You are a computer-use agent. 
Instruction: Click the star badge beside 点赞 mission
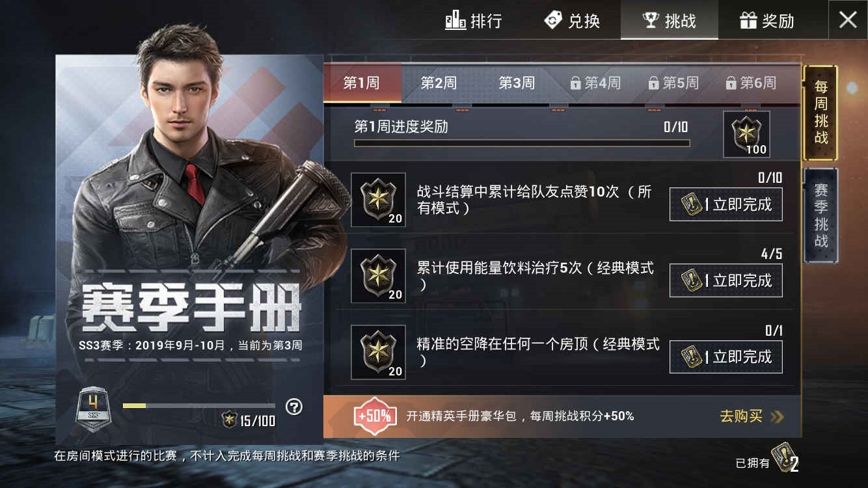378,200
